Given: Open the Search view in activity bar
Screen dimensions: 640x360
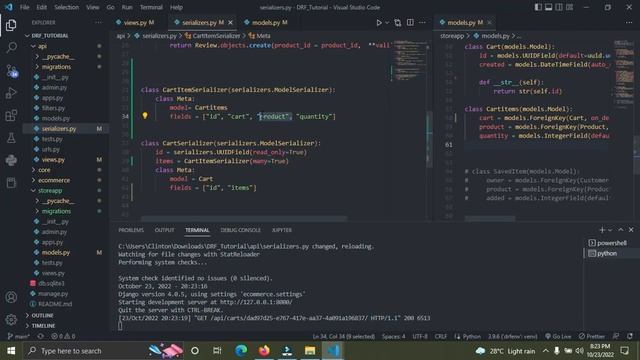Looking at the screenshot, I should [x=11, y=47].
